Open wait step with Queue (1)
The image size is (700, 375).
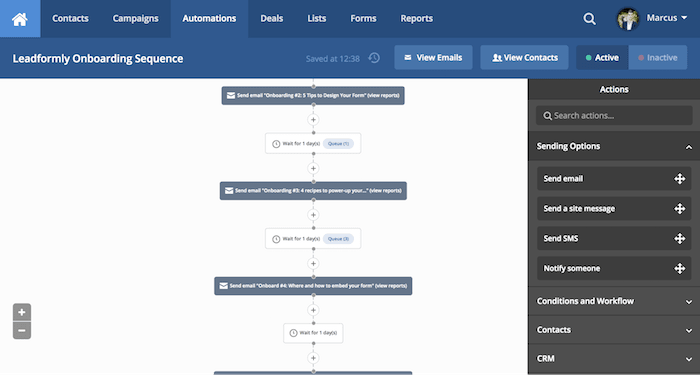(313, 144)
